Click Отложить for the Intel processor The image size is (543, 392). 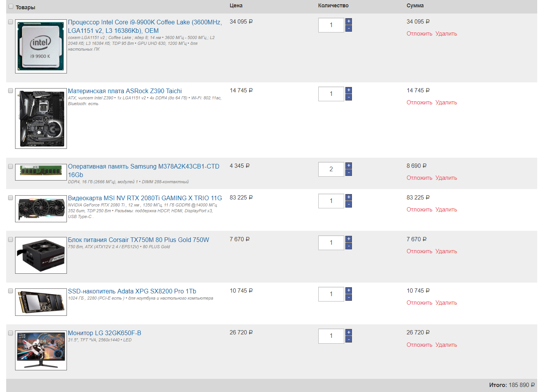[x=419, y=34]
